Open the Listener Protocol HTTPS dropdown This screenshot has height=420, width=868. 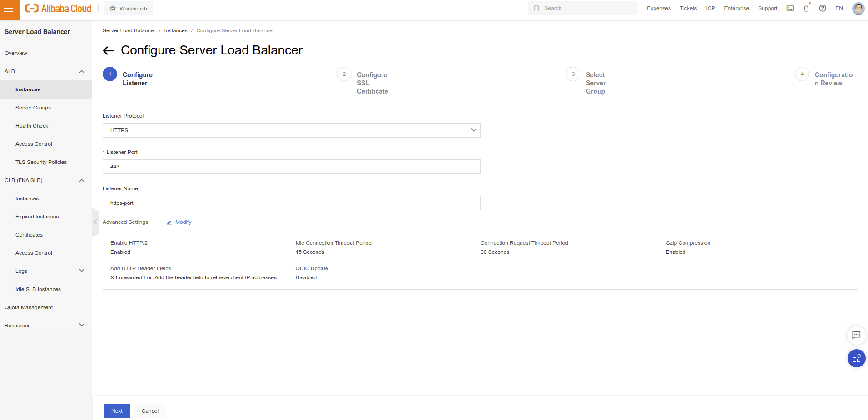coord(292,130)
